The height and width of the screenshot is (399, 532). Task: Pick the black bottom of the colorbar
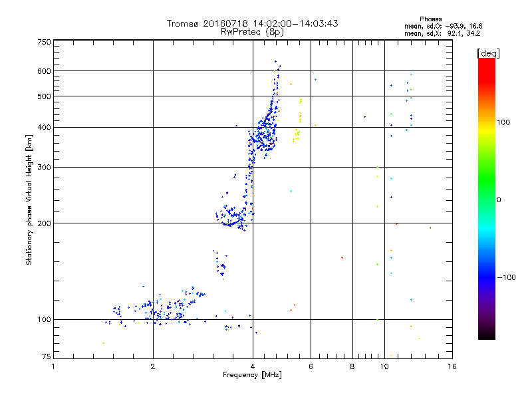tap(487, 336)
